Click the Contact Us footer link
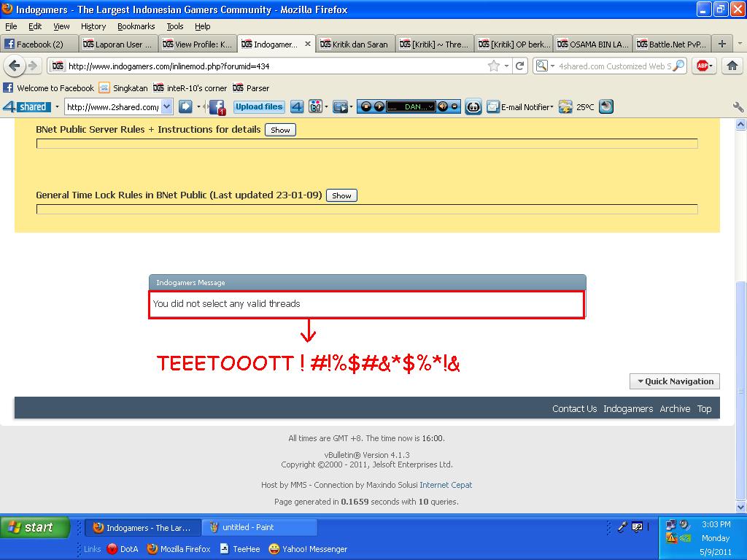This screenshot has height=560, width=747. [x=574, y=409]
